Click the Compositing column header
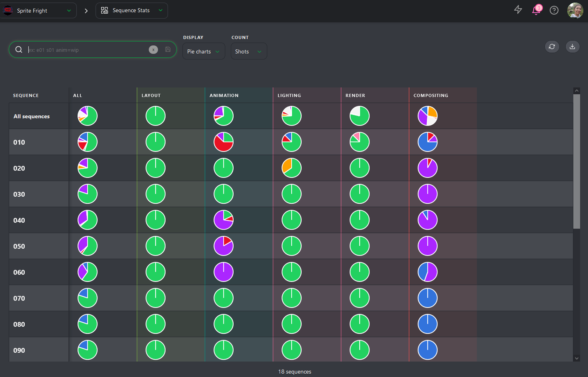The height and width of the screenshot is (377, 588). tap(431, 95)
